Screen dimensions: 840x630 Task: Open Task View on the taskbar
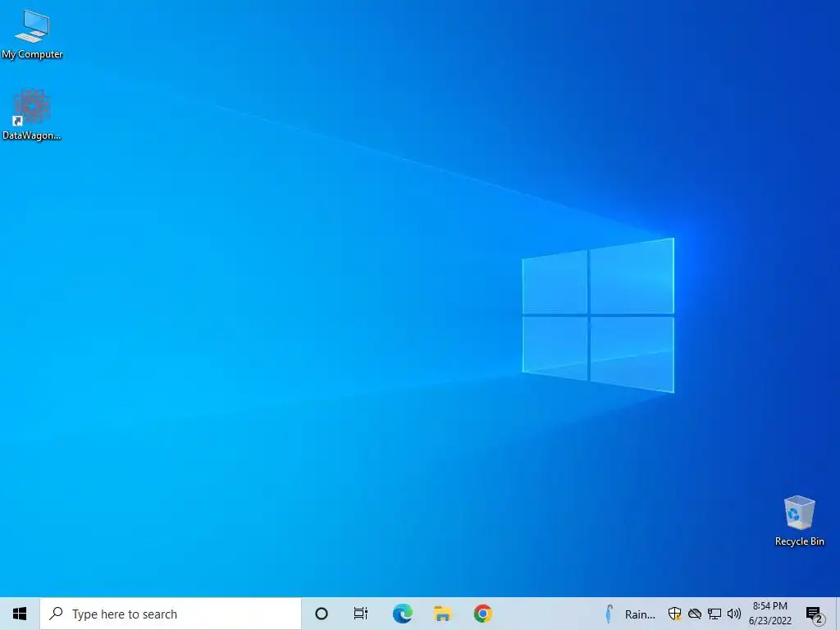(361, 614)
